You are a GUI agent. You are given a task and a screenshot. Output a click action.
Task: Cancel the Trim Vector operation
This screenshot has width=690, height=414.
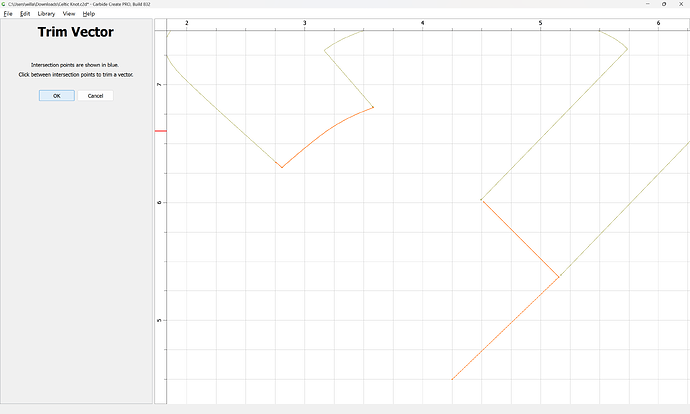coord(95,96)
